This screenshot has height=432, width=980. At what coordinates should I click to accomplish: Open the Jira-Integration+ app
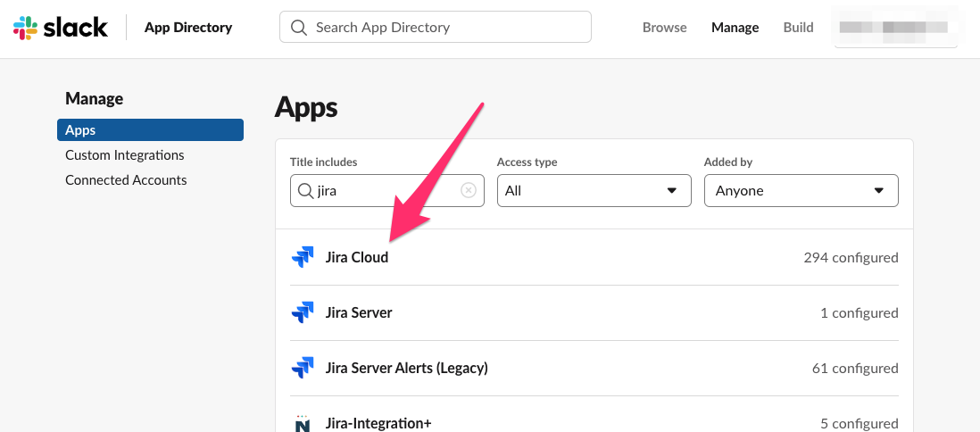tap(378, 423)
